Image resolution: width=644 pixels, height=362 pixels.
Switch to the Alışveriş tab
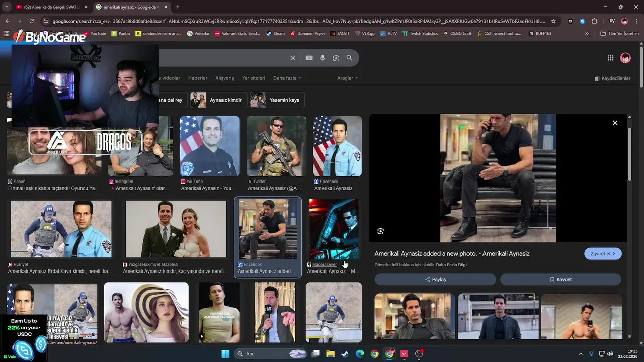click(225, 78)
